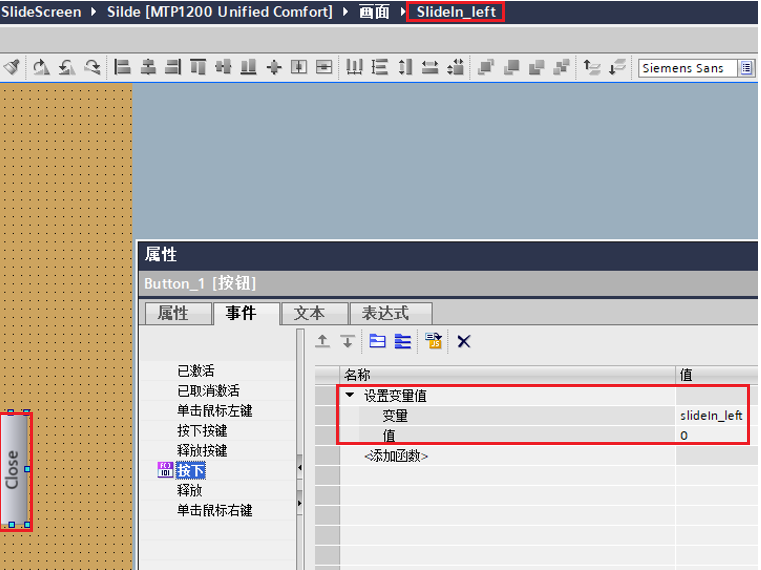Click the rotate right icon in toolbar
The image size is (761, 570).
(x=92, y=67)
